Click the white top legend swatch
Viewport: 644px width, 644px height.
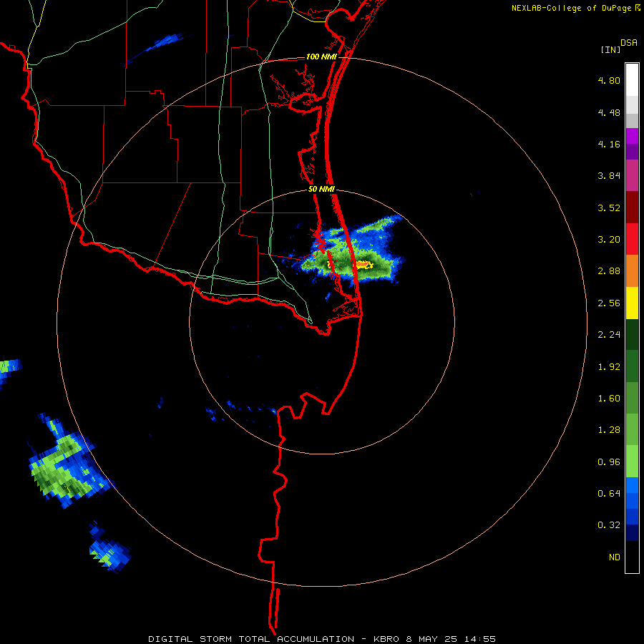point(632,79)
